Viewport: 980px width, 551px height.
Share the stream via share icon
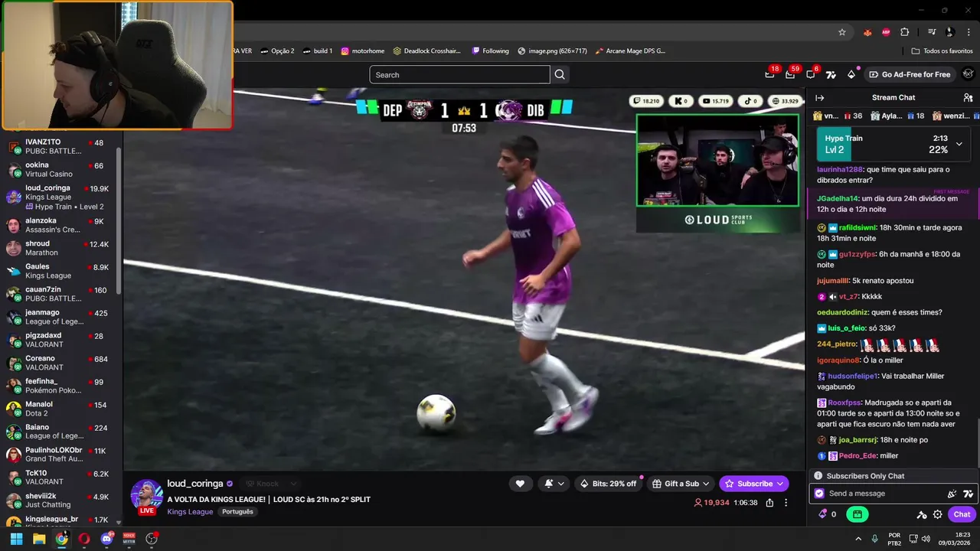tap(769, 503)
